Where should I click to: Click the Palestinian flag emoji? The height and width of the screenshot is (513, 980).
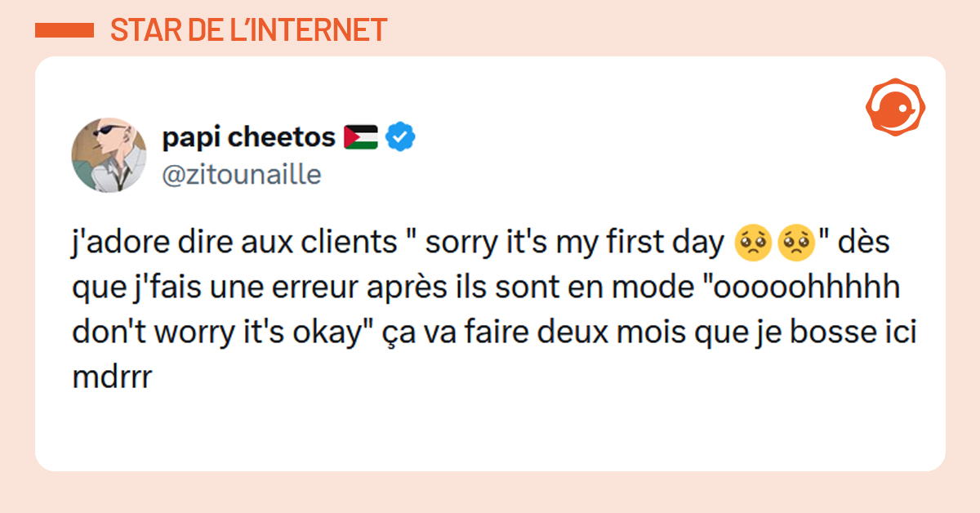360,138
